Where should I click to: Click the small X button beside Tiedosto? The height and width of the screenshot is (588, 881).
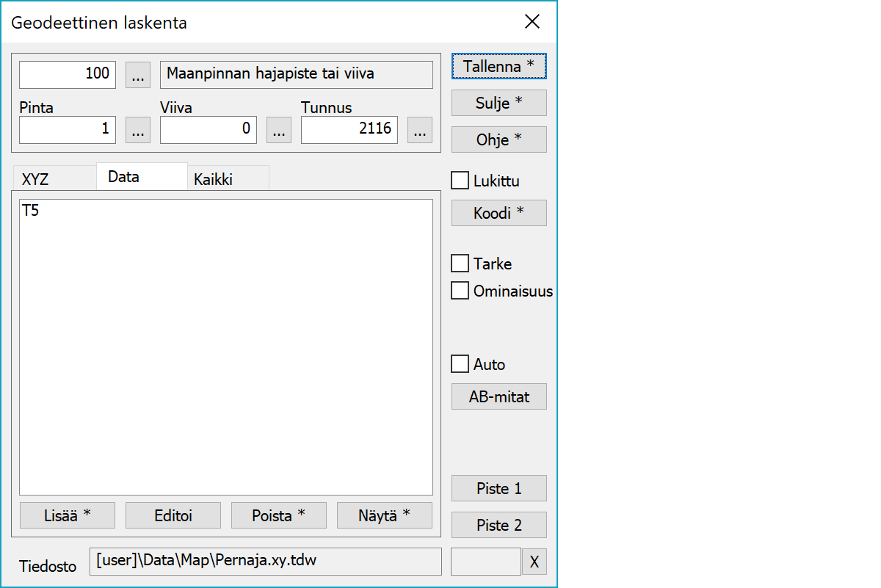point(534,562)
